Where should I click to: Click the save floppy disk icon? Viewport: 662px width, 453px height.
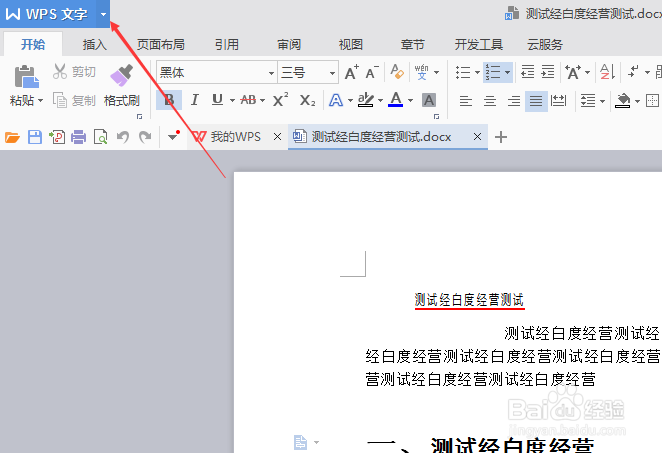pyautogui.click(x=35, y=137)
